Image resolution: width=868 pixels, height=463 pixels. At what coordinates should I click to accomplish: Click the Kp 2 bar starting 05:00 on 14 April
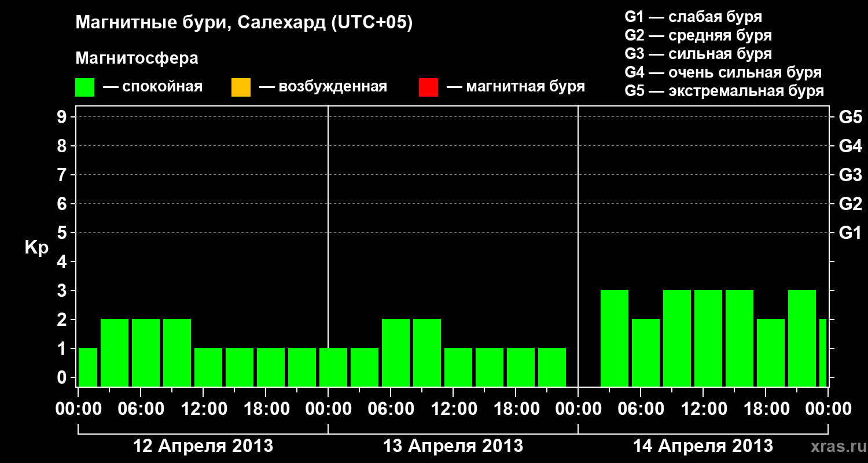pyautogui.click(x=646, y=352)
